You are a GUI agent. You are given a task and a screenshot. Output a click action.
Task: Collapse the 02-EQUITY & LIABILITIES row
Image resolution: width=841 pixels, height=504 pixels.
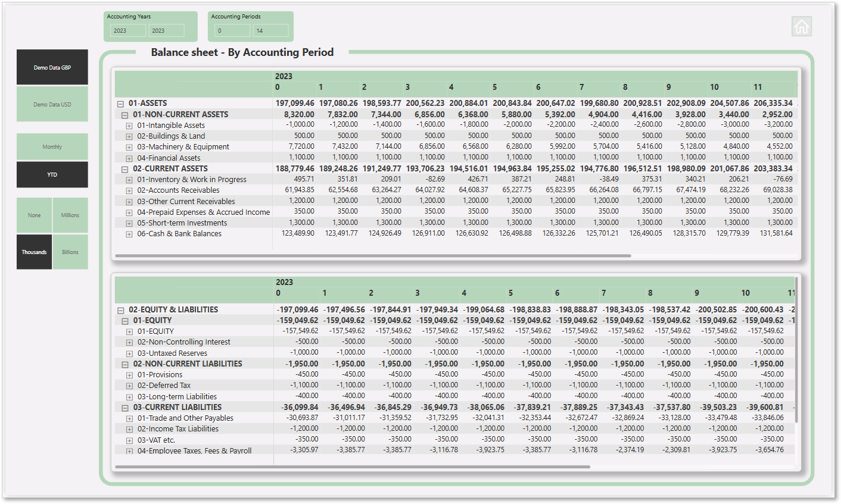(121, 310)
